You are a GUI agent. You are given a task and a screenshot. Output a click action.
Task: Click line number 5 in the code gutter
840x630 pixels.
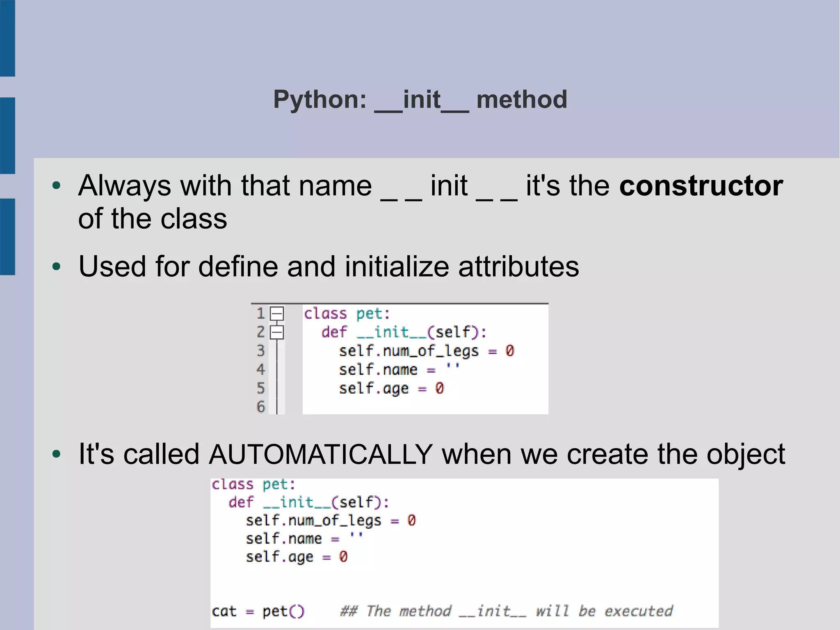pyautogui.click(x=261, y=388)
